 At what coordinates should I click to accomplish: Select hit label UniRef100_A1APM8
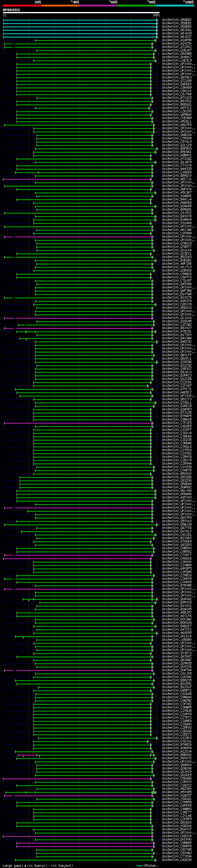point(177,40)
